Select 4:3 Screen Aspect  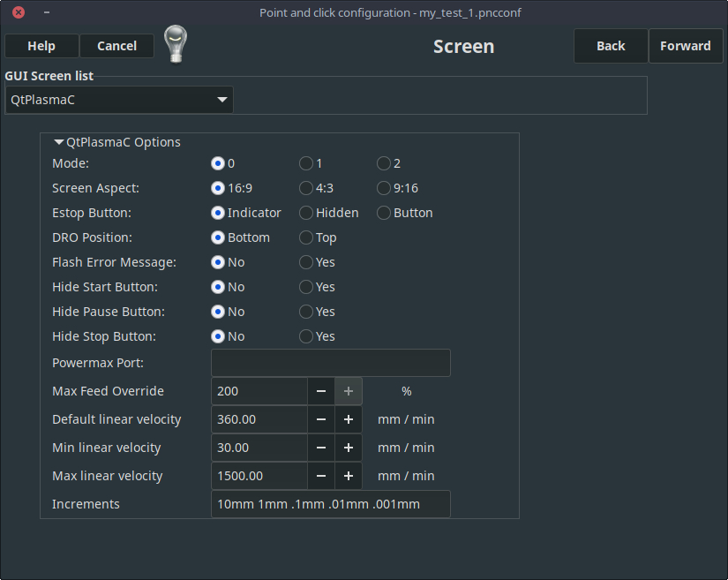[x=304, y=187]
